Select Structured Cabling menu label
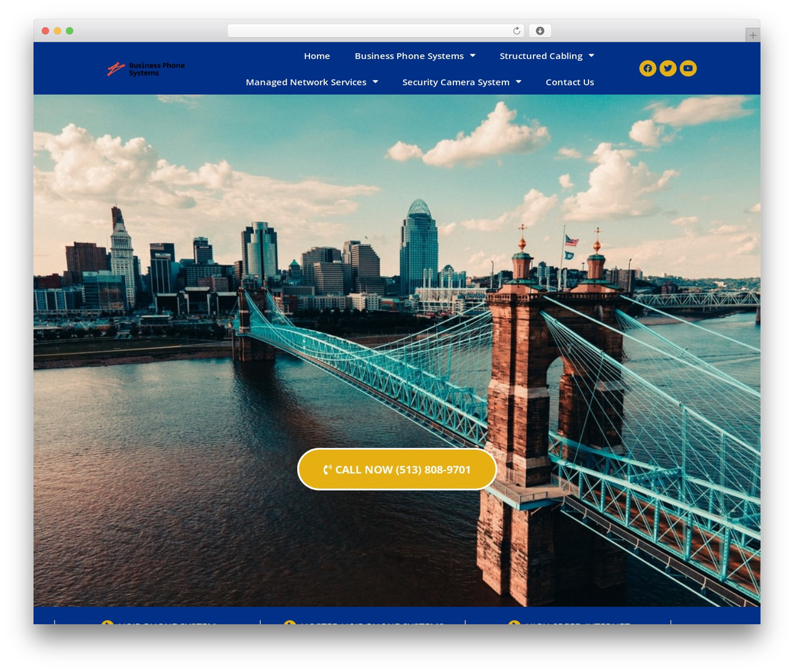Viewport: 794px width, 672px height. pyautogui.click(x=541, y=56)
